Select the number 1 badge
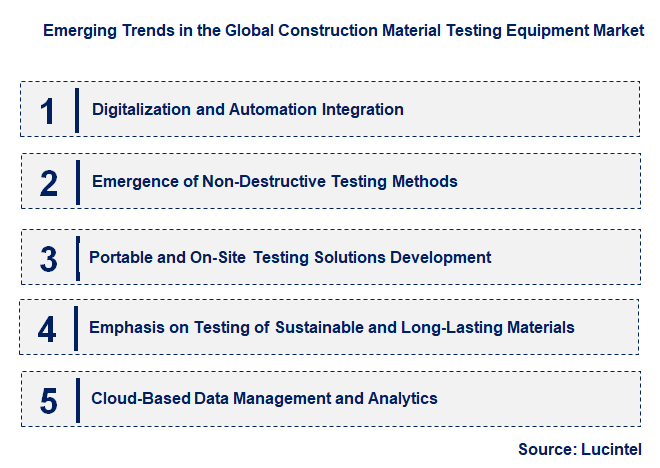The width and height of the screenshot is (660, 468). tap(48, 110)
